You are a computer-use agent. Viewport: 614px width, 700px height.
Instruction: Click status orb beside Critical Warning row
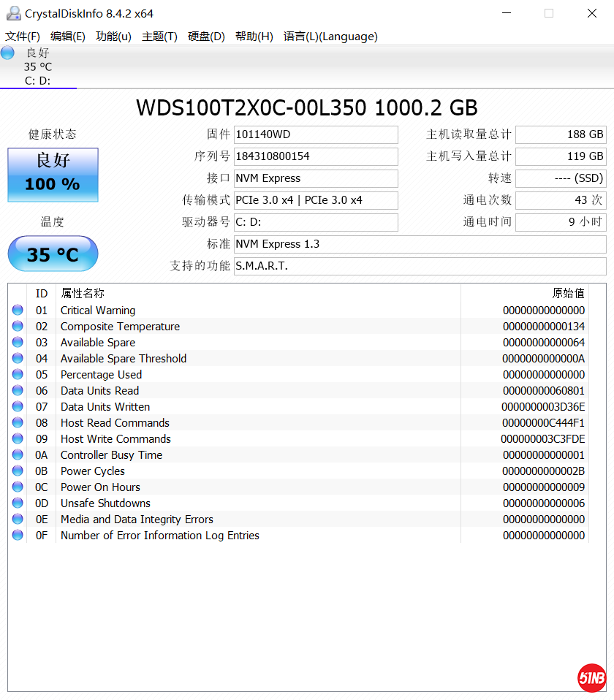pyautogui.click(x=18, y=311)
